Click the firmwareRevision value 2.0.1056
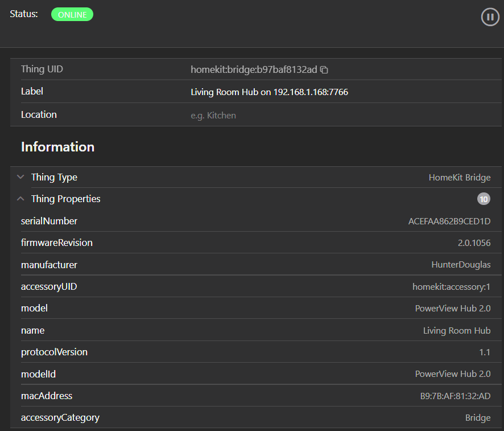Viewport: 504px width, 431px height. pos(474,243)
